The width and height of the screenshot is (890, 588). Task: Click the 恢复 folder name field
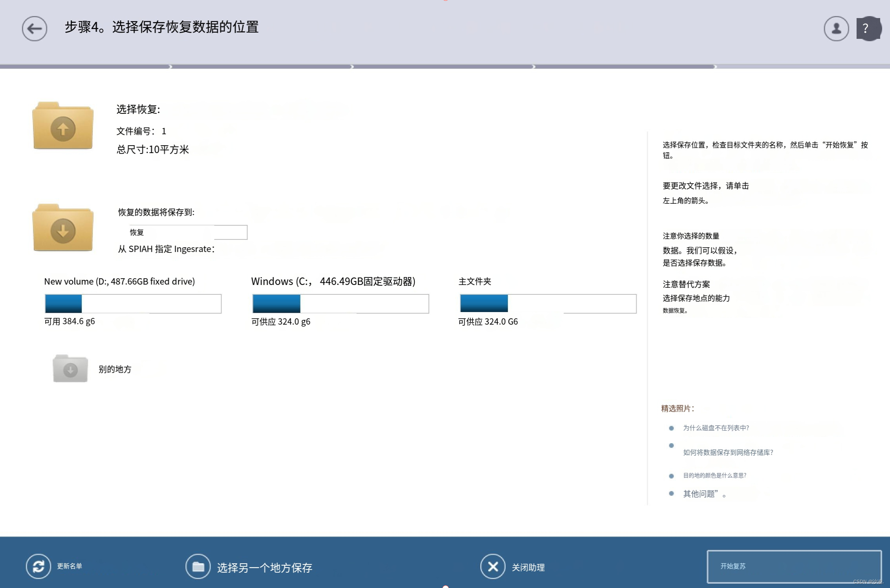tap(188, 232)
